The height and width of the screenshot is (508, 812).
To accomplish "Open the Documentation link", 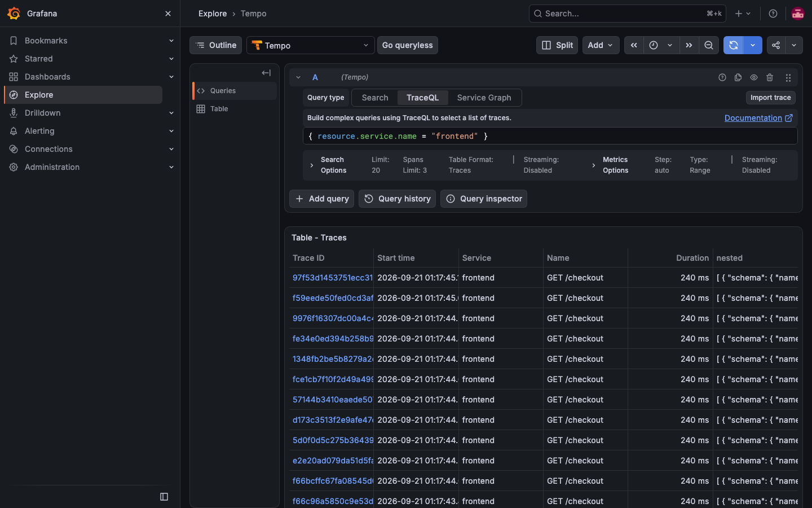I will 758,118.
